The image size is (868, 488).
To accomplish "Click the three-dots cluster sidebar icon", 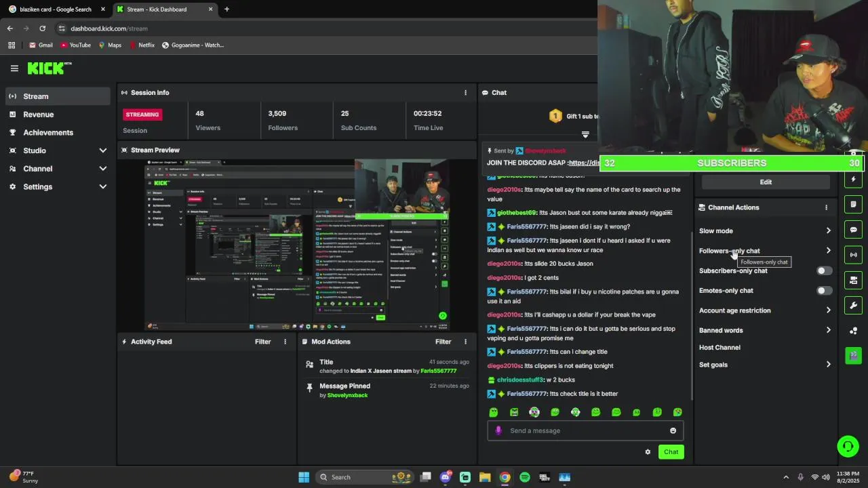I will coord(853,330).
